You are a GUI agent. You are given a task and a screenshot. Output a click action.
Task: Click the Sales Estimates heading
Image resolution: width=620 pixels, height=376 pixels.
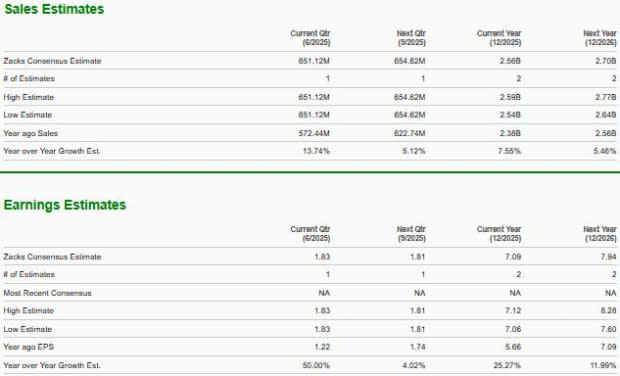pos(54,9)
